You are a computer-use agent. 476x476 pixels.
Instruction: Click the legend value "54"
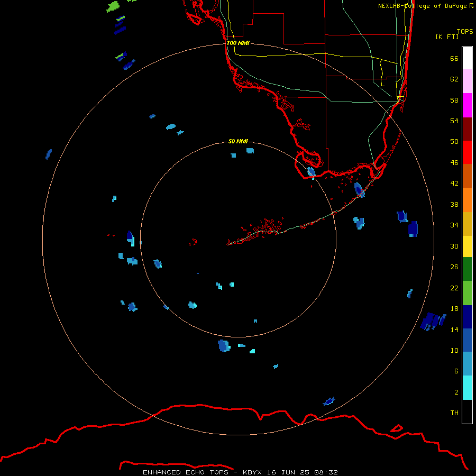[x=454, y=121]
